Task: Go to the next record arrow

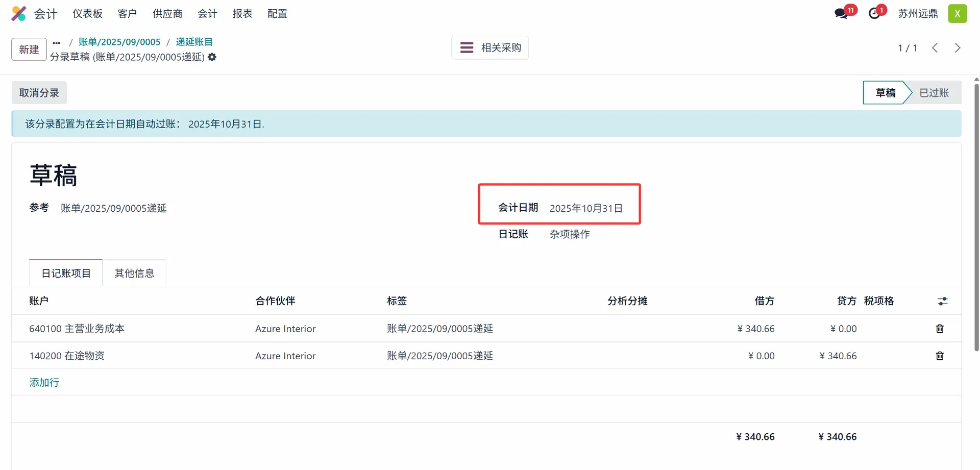Action: coord(958,48)
